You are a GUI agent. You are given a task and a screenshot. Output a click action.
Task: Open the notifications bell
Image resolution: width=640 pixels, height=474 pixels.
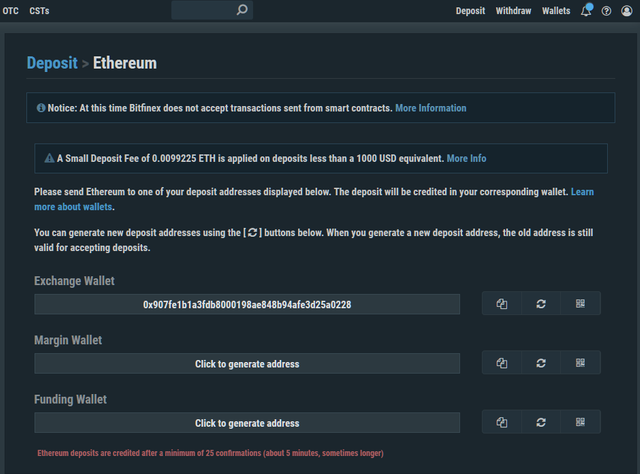click(586, 11)
